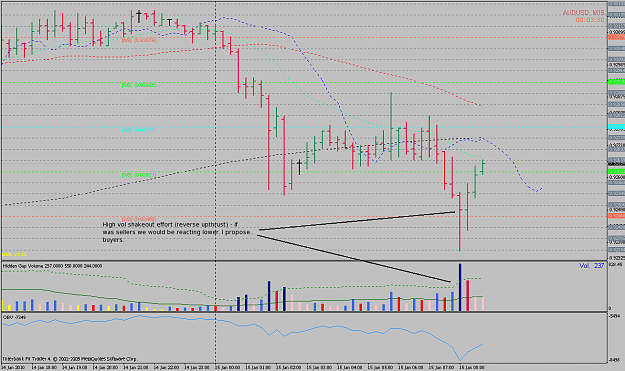Click the '15 Jan 02:00' time axis label
625x371 pixels.
[x=289, y=367]
